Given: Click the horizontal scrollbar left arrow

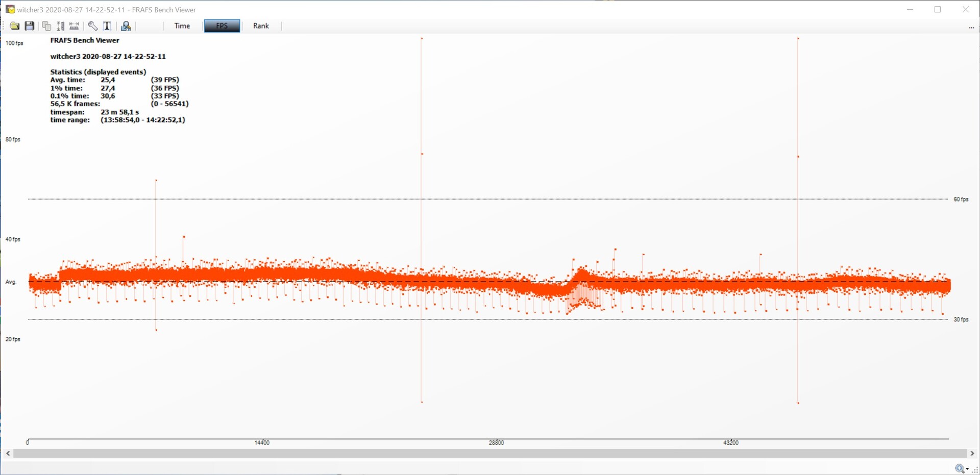Looking at the screenshot, I should click(x=8, y=453).
